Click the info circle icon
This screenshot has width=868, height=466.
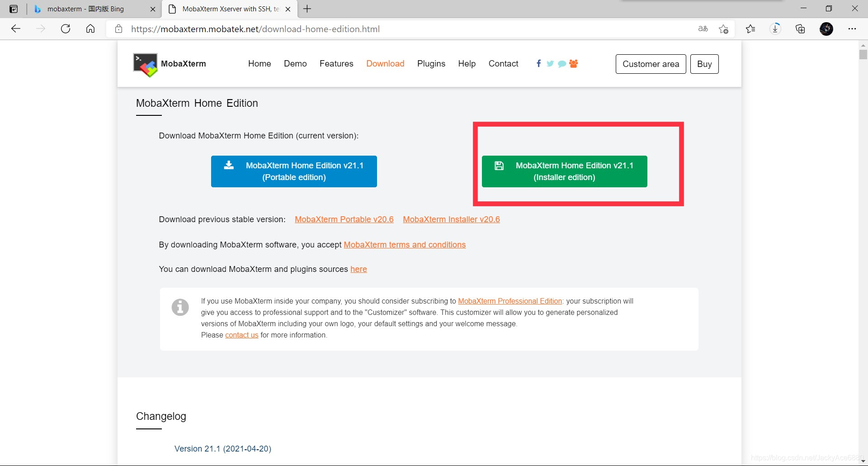coord(180,307)
